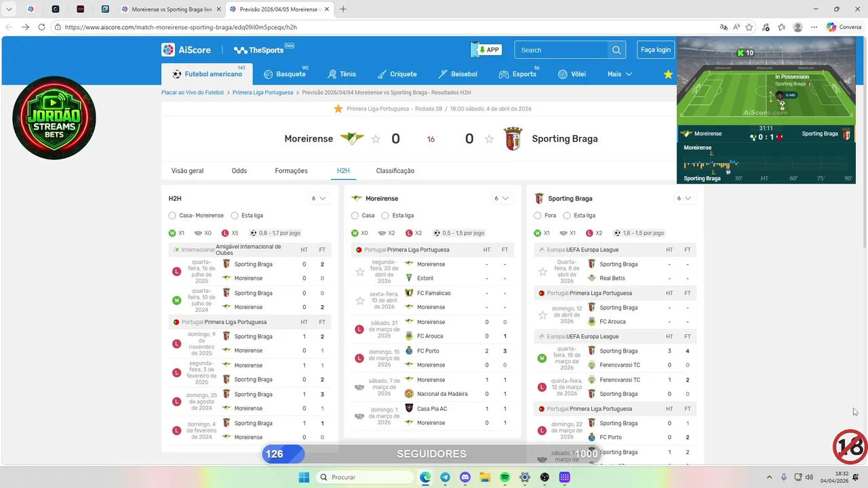Open the H2H panel match count dropdown
Image resolution: width=868 pixels, height=488 pixels.
coord(319,199)
